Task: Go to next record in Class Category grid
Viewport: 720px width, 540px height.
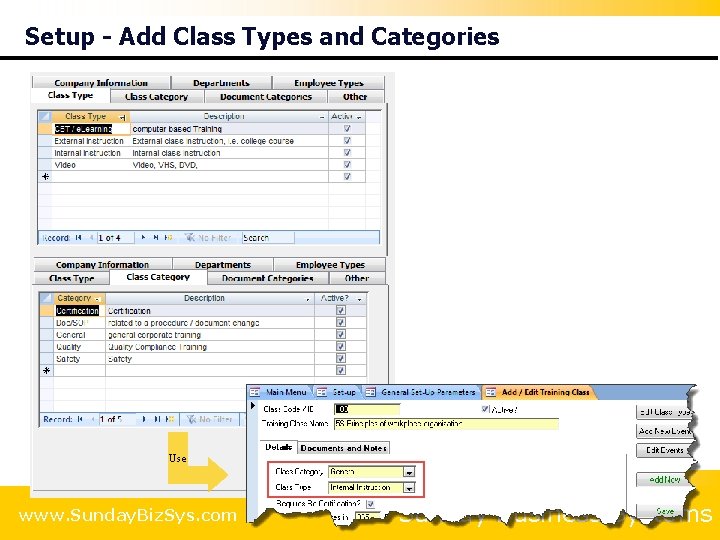Action: 144,419
